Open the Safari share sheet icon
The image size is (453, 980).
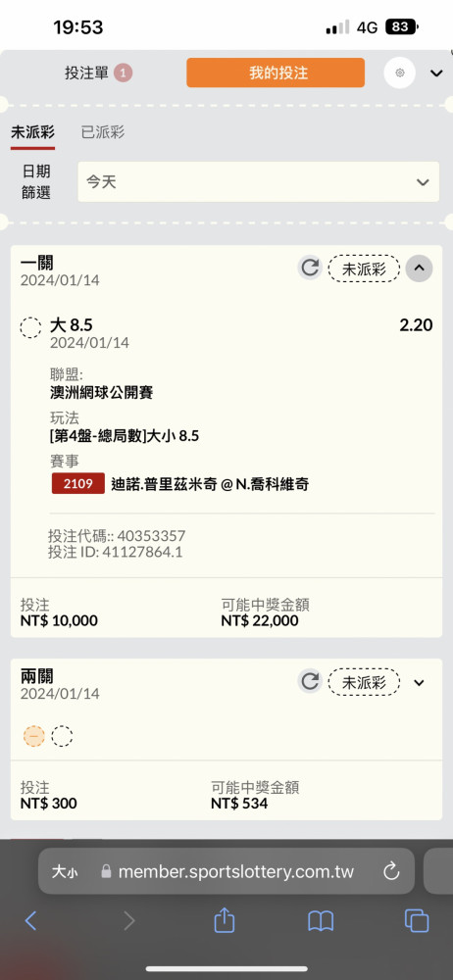[224, 920]
